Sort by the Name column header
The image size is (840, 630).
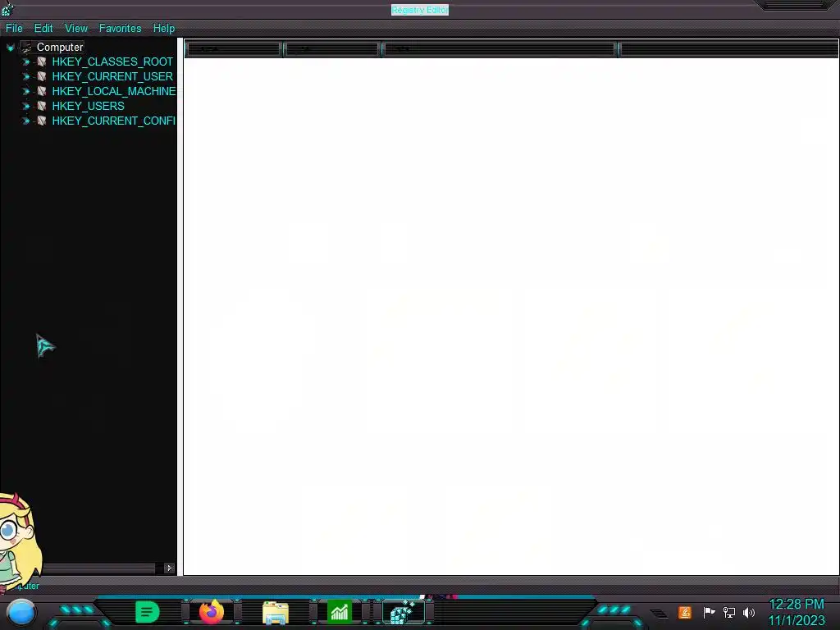[233, 49]
